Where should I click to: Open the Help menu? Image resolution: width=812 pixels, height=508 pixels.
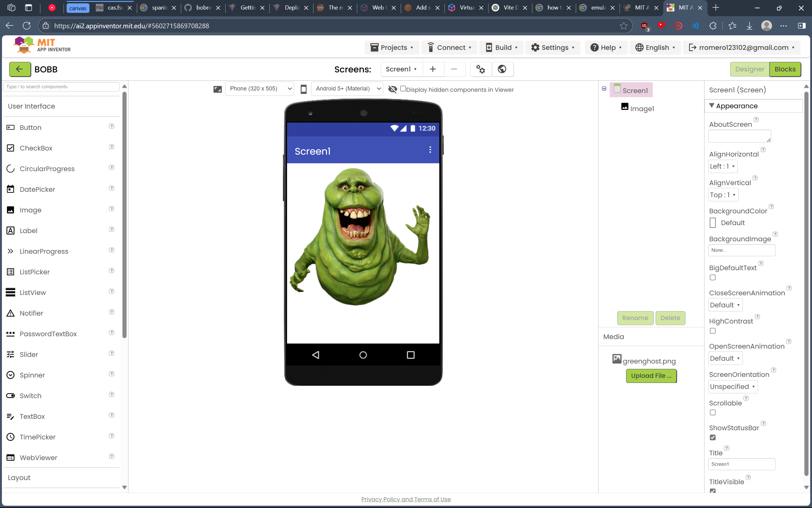pyautogui.click(x=606, y=48)
